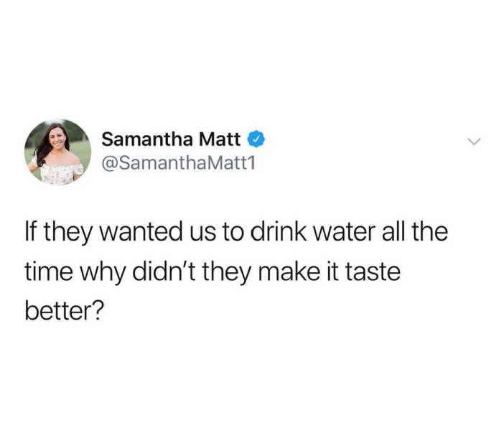
Task: Open the tweet options chevron menu
Action: click(x=474, y=142)
